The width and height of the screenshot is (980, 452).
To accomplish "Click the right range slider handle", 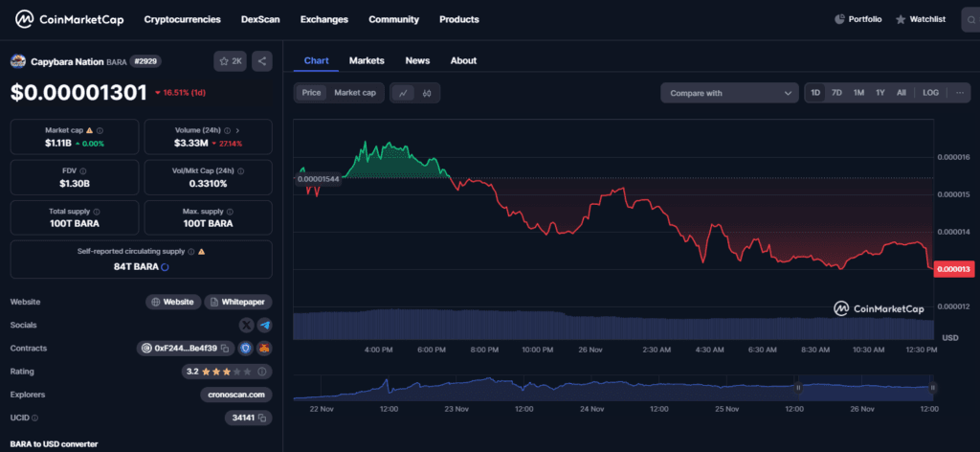I will tap(932, 388).
